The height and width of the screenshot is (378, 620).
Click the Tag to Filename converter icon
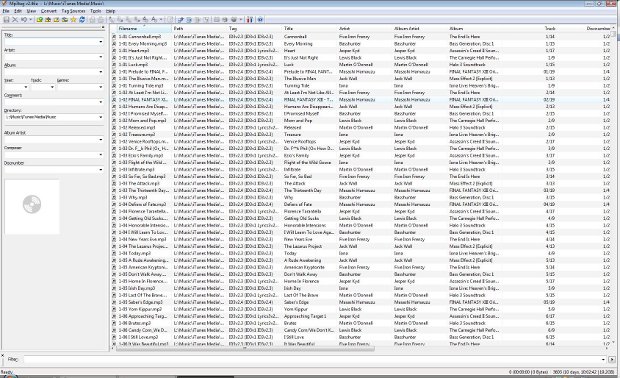(112, 19)
